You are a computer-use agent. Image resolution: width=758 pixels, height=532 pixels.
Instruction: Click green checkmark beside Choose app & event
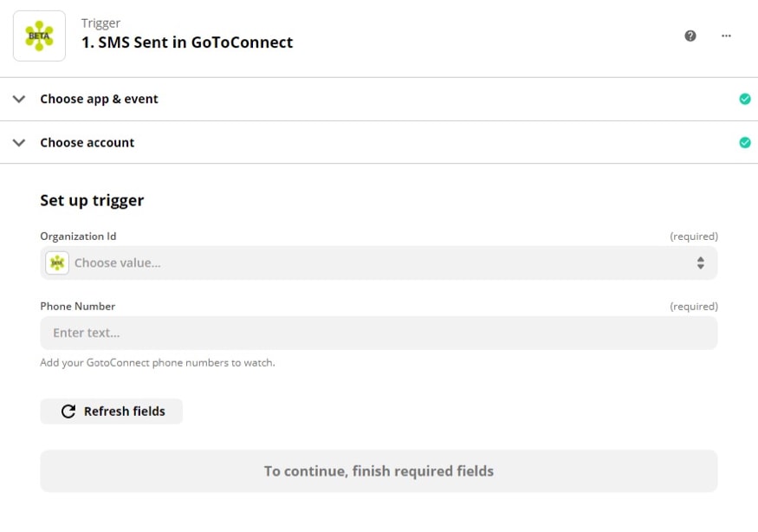(745, 99)
